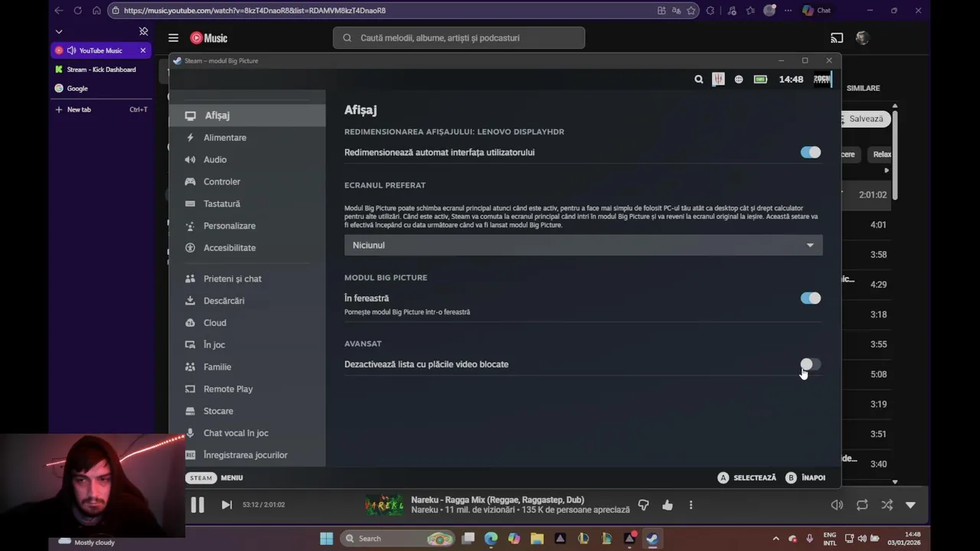Click the volume icon in YouTube Music player
The height and width of the screenshot is (551, 980).
(x=837, y=505)
